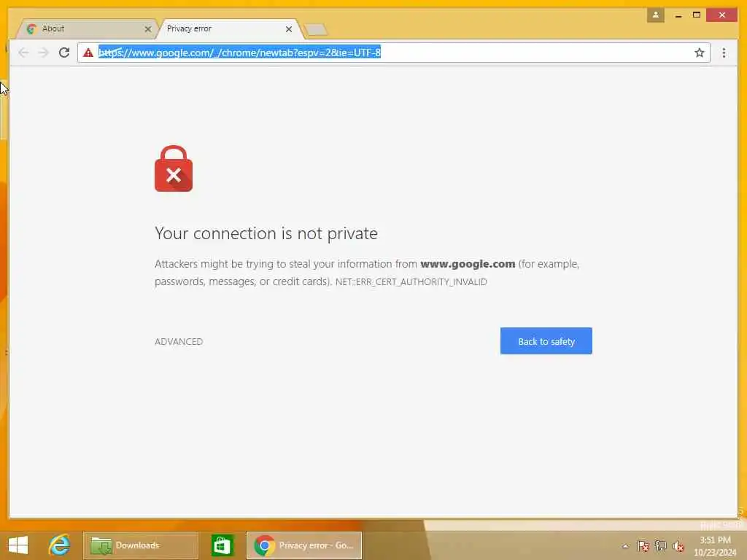Reload the page with the refresh icon
This screenshot has height=560, width=747.
click(64, 52)
